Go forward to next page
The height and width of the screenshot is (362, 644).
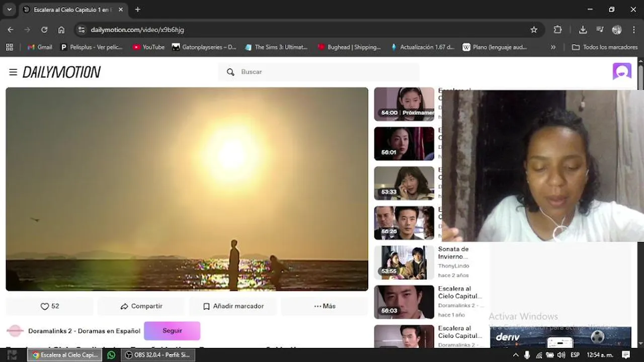27,30
